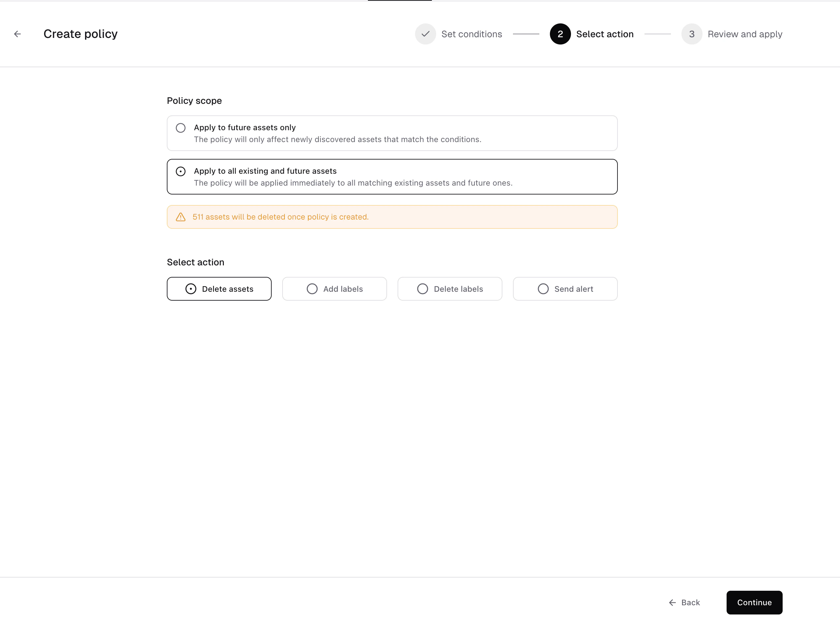Click the Back button at bottom
The height and width of the screenshot is (627, 840).
[x=684, y=602]
